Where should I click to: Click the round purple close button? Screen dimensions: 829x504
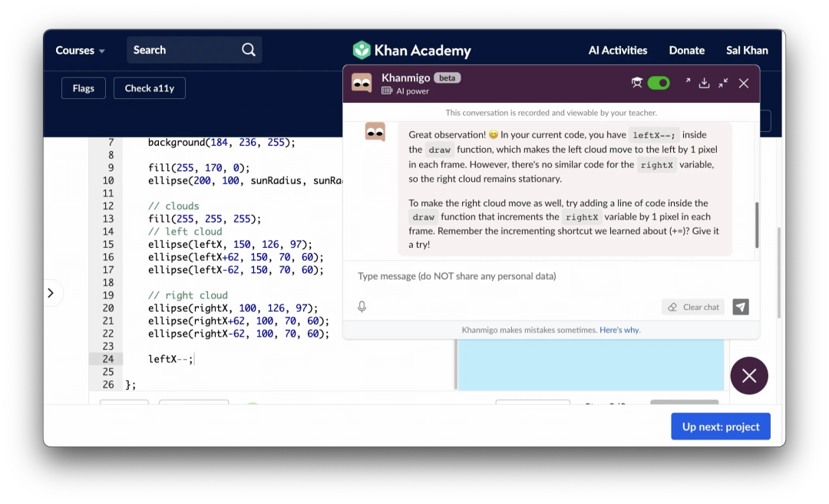pyautogui.click(x=749, y=376)
